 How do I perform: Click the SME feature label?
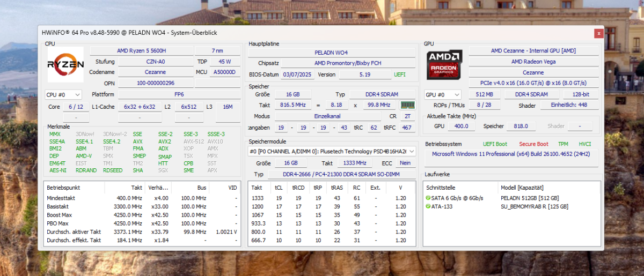click(x=189, y=170)
